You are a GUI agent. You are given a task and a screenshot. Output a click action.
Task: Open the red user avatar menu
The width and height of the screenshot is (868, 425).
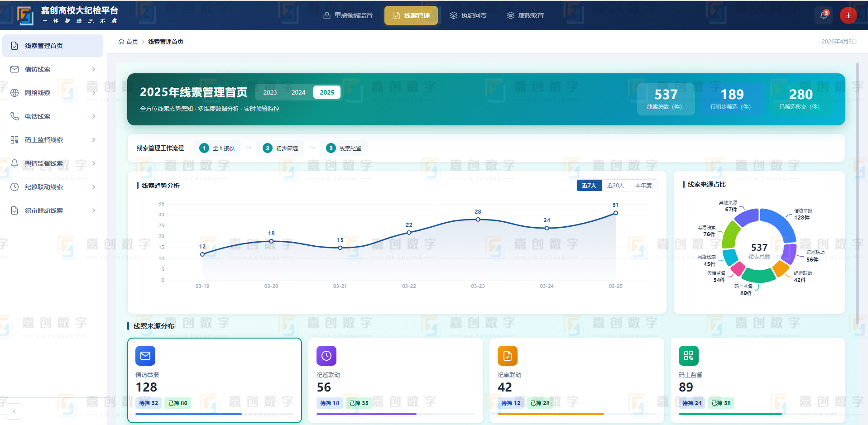coord(848,15)
